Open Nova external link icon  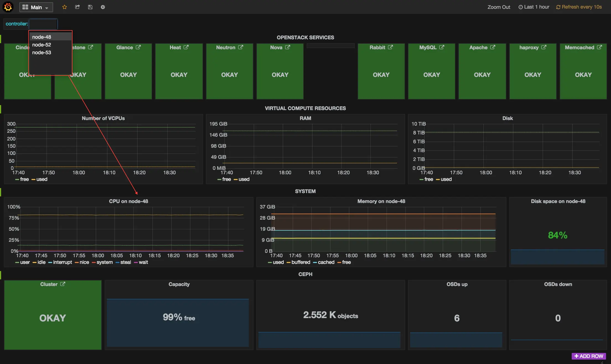click(x=288, y=47)
